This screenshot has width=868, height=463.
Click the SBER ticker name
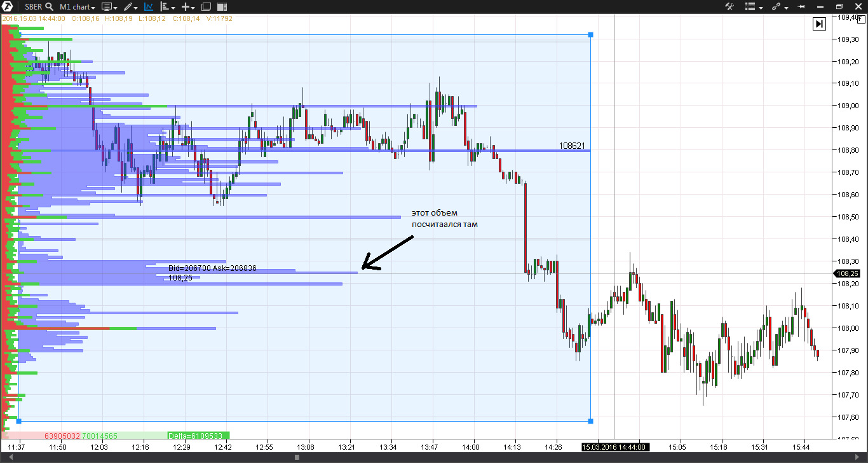34,6
